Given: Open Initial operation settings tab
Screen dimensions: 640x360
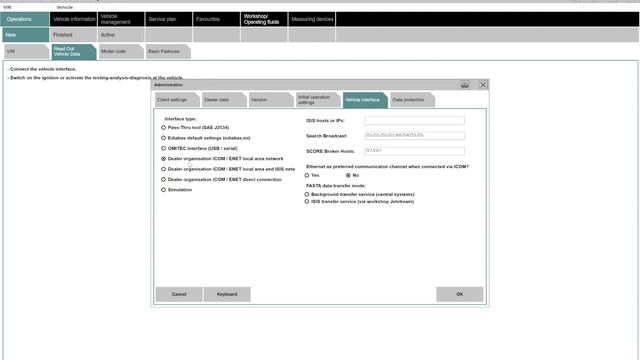Looking at the screenshot, I should pos(317,100).
